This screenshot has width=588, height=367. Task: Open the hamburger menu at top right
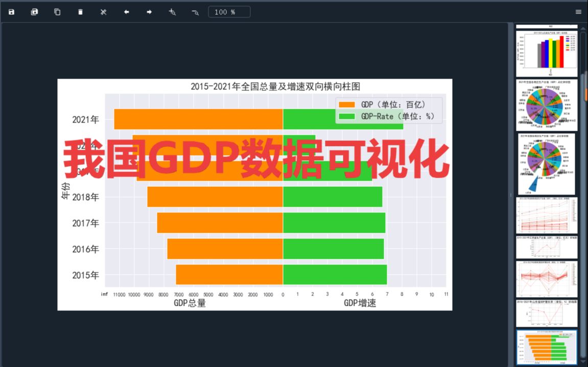(579, 11)
